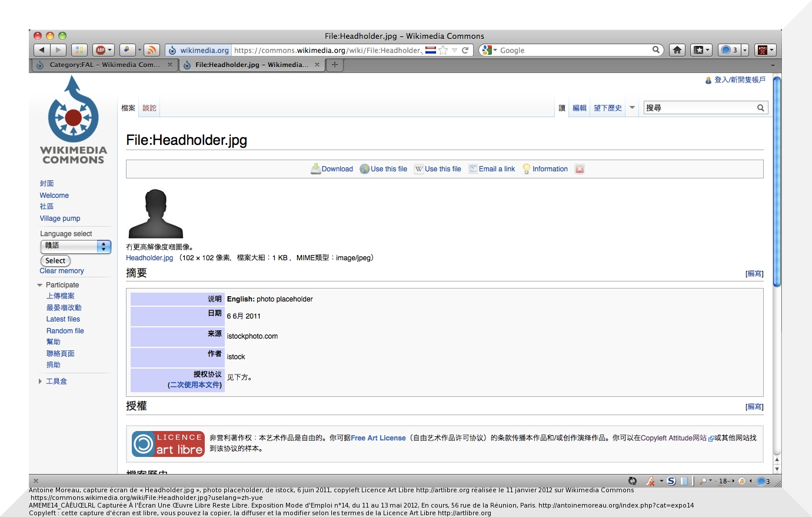Image resolution: width=812 pixels, height=517 pixels.
Task: Close the file toolbar with red X icon
Action: pyautogui.click(x=580, y=169)
